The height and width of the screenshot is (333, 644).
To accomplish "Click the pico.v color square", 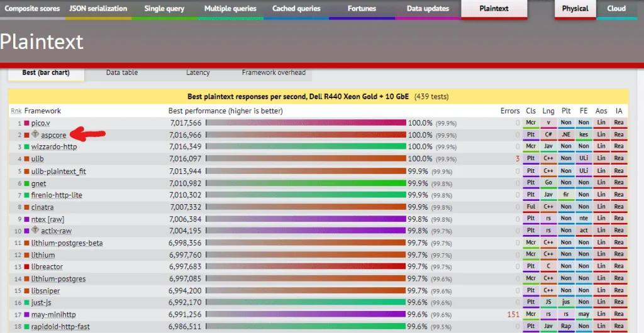I will 26,123.
